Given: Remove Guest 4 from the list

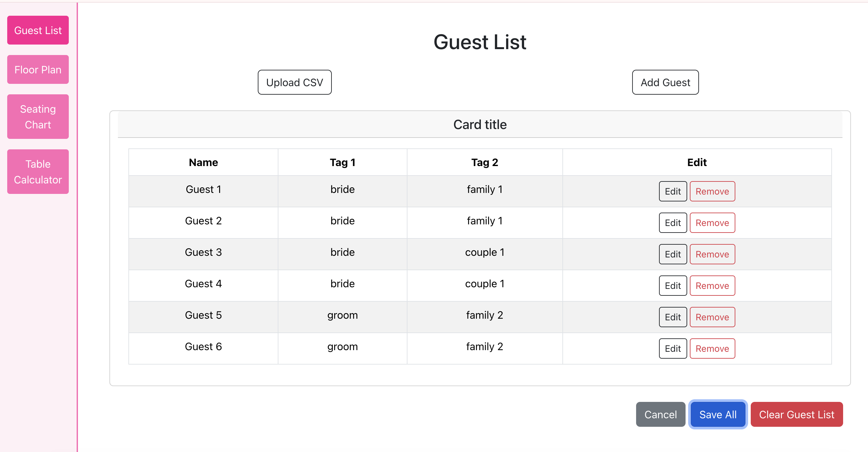Looking at the screenshot, I should [x=712, y=286].
